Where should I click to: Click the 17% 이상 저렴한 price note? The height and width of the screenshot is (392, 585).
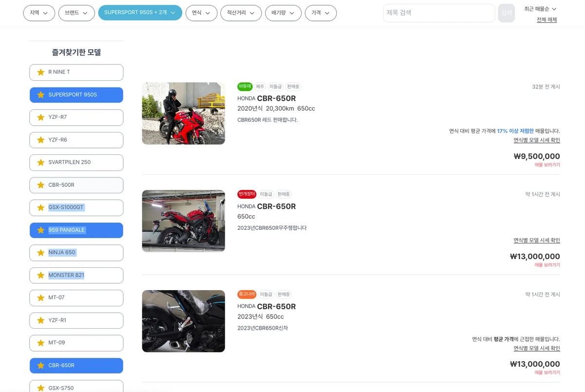pyautogui.click(x=515, y=131)
